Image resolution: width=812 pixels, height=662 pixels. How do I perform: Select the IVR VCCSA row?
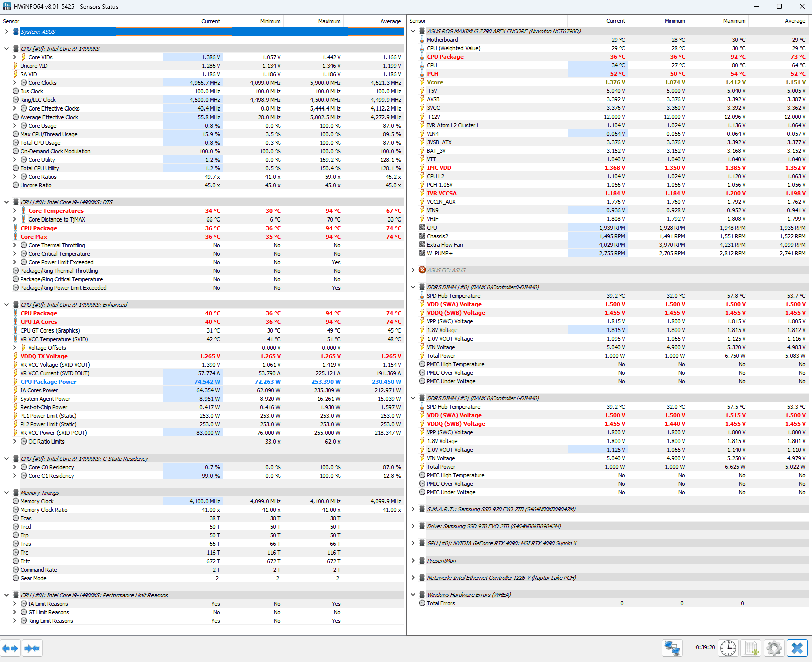(609, 193)
